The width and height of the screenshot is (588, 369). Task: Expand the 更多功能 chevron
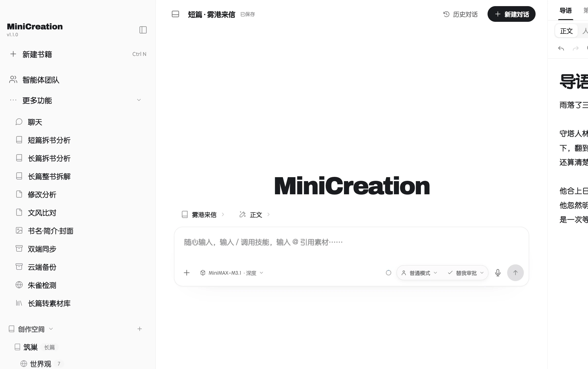coord(139,100)
